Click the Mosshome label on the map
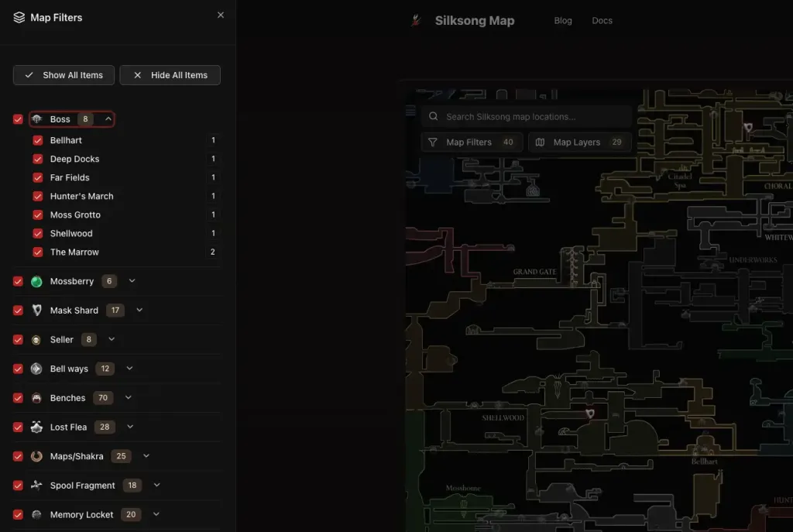 click(463, 489)
